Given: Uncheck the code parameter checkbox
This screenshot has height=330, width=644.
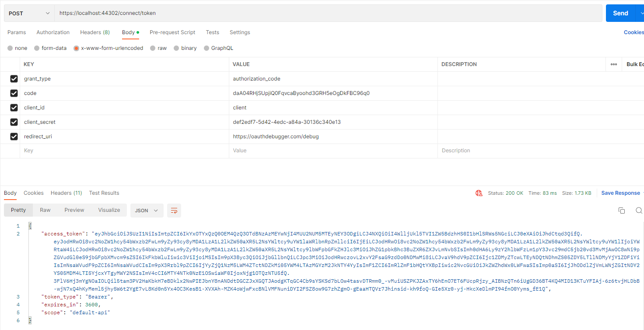Looking at the screenshot, I should point(14,93).
